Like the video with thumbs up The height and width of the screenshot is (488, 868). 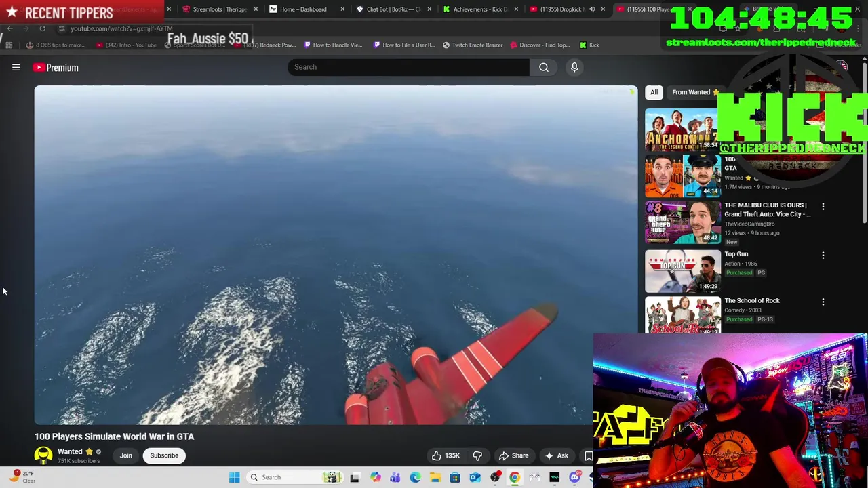(445, 455)
